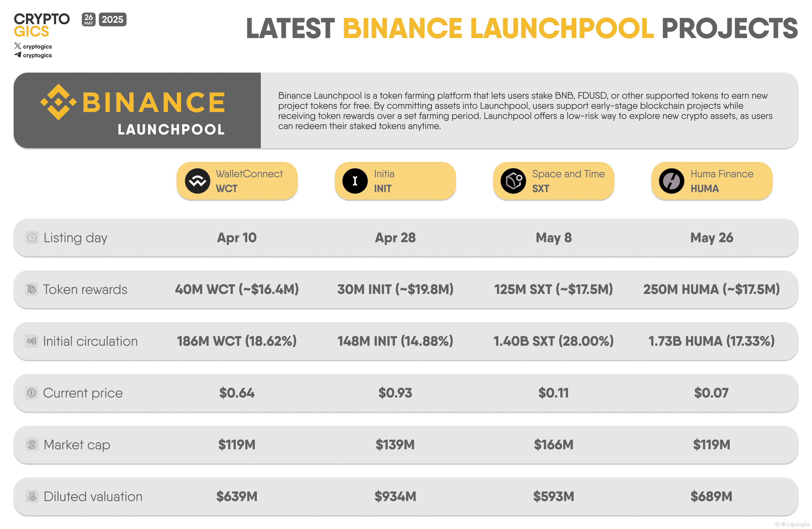
Task: Click the coins icon beside Token rewards
Action: click(x=32, y=289)
